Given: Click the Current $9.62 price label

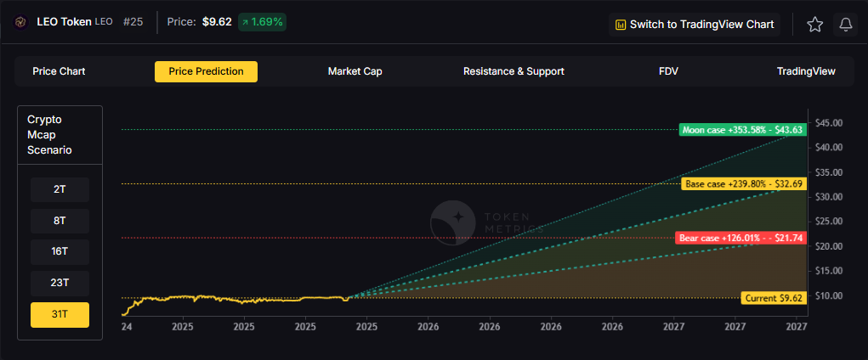Looking at the screenshot, I should coord(774,298).
